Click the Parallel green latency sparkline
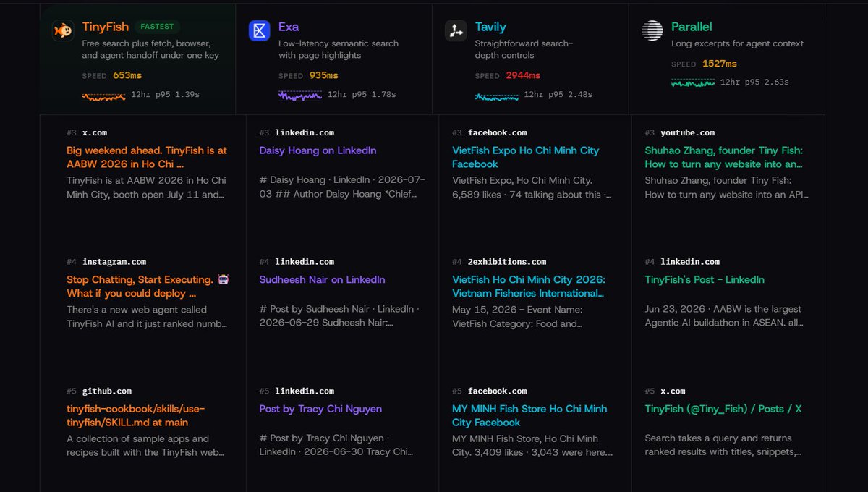Screen dimensions: 868x492 (693, 83)
